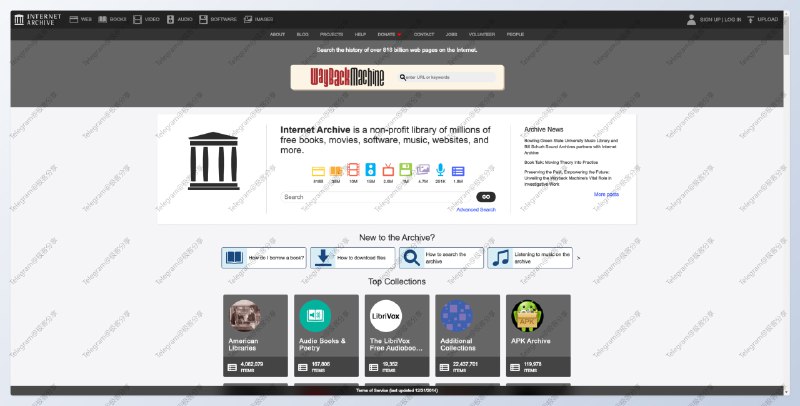Click the Wayback Machine URL input field

click(x=450, y=77)
